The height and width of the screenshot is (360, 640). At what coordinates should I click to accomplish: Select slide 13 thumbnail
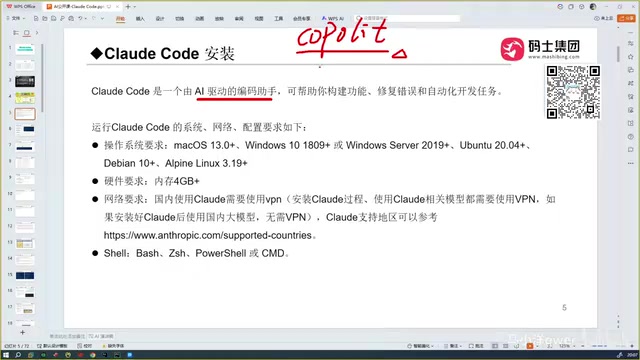[25, 244]
